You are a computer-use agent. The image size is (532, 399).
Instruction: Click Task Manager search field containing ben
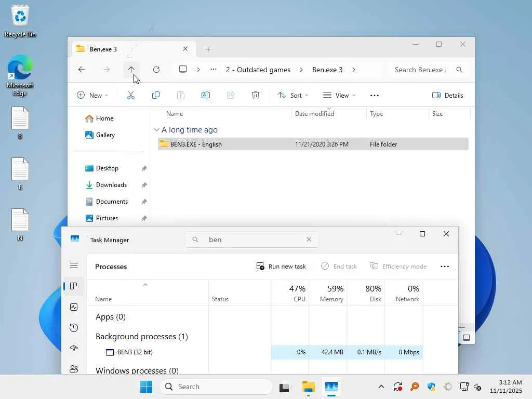251,240
